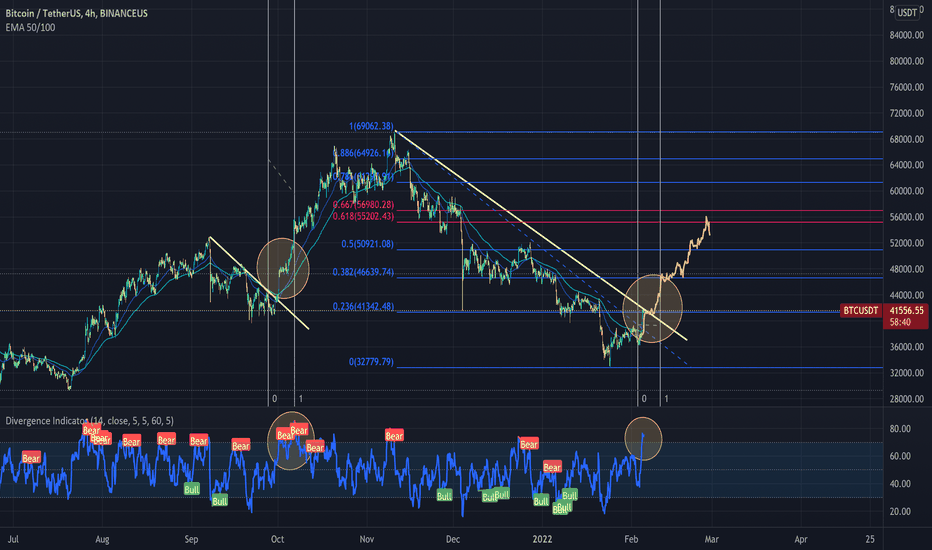
Task: Select the 0.236(41342.48) Fibonacci label
Action: 363,307
